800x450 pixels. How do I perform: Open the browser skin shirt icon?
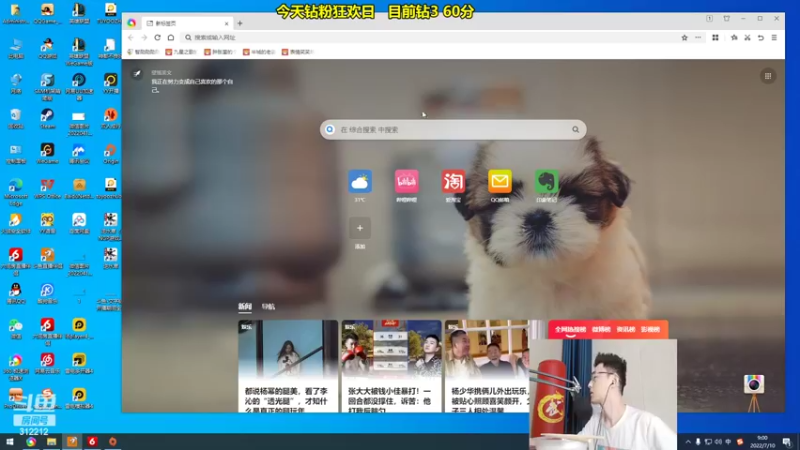727,18
